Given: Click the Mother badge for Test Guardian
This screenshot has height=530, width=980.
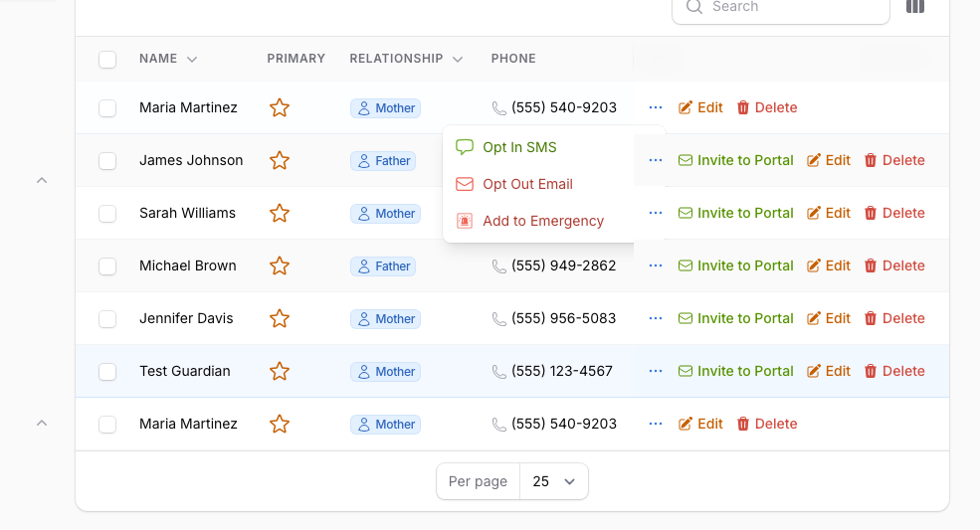Looking at the screenshot, I should [x=386, y=371].
